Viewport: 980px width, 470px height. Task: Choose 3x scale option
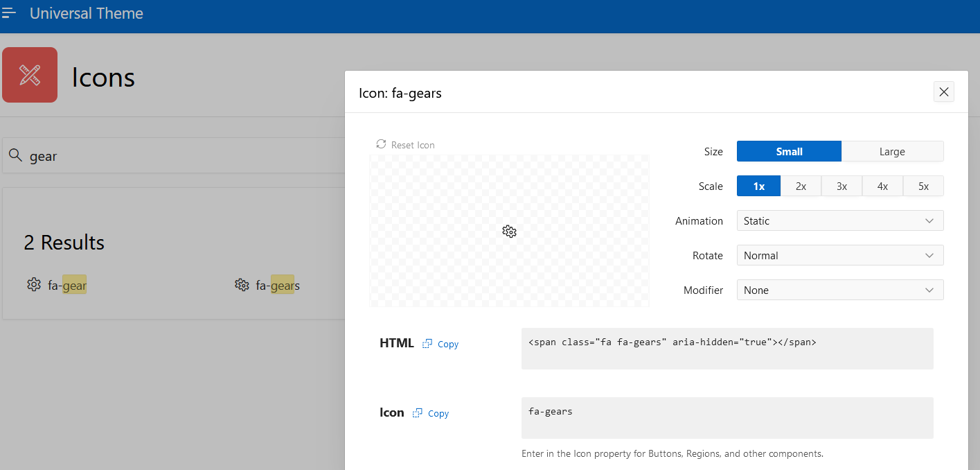841,186
